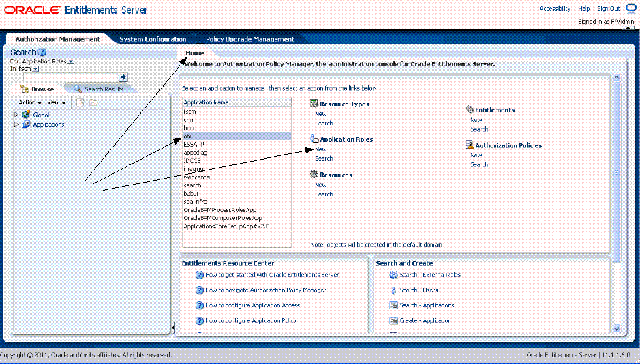Click New under Resource Types
The image size is (640, 364).
coord(321,114)
